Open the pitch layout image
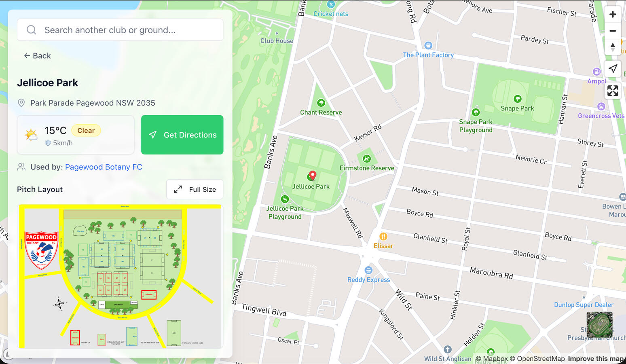The height and width of the screenshot is (364, 626). click(120, 277)
